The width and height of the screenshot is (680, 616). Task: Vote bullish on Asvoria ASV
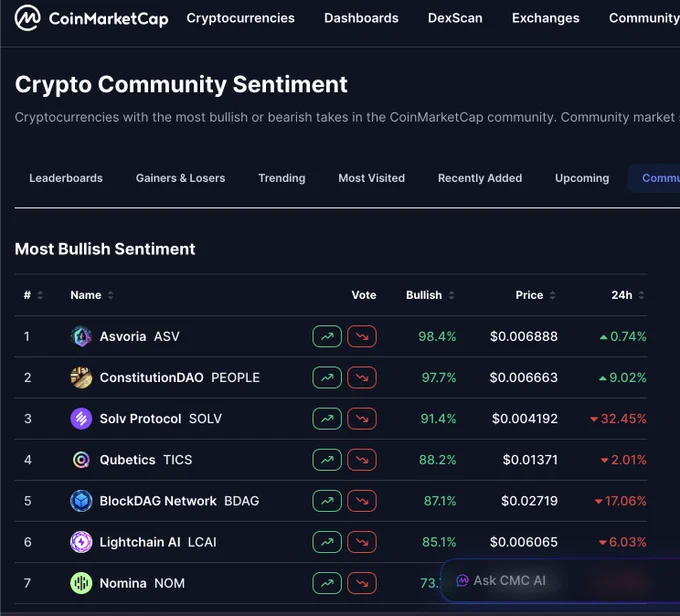(x=327, y=336)
